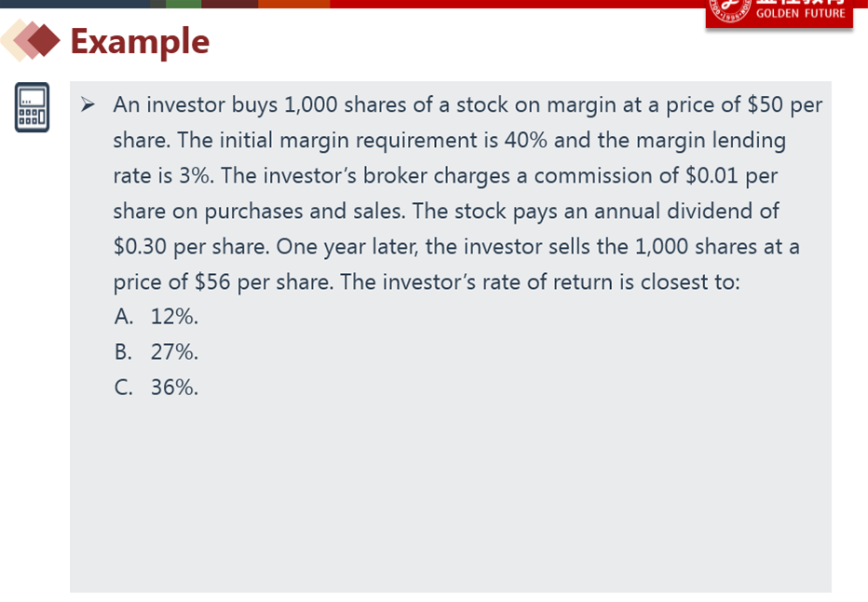Select answer option A. 12%
868x602 pixels.
(x=156, y=317)
